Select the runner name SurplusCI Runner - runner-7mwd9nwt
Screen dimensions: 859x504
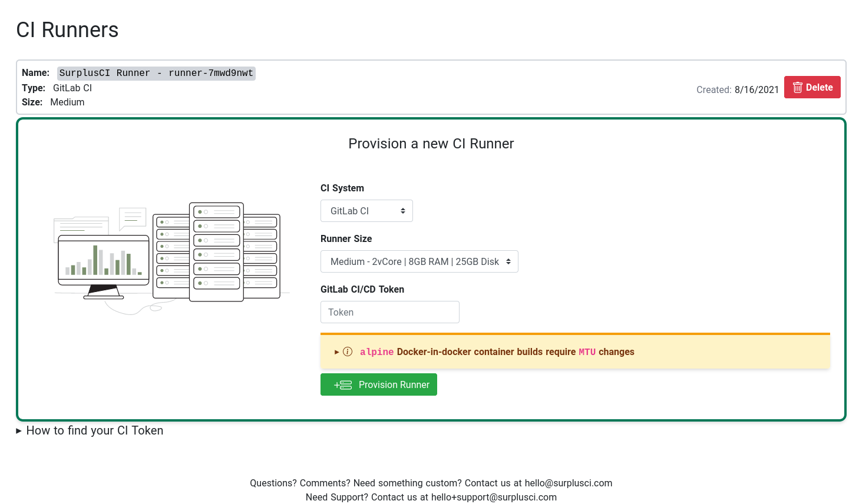156,73
